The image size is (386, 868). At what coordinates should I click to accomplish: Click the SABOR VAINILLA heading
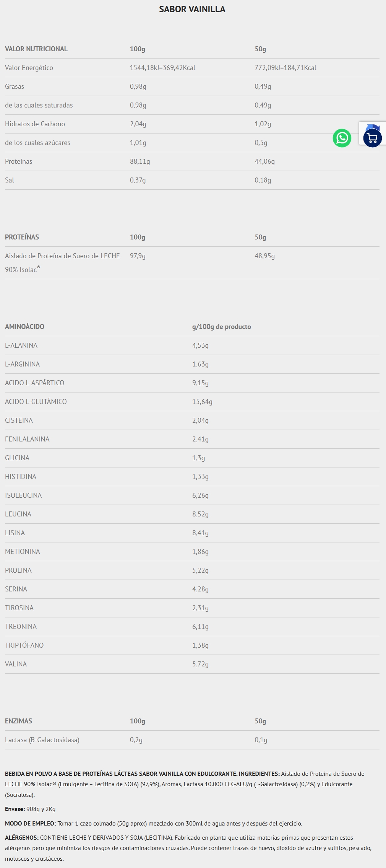pyautogui.click(x=192, y=9)
